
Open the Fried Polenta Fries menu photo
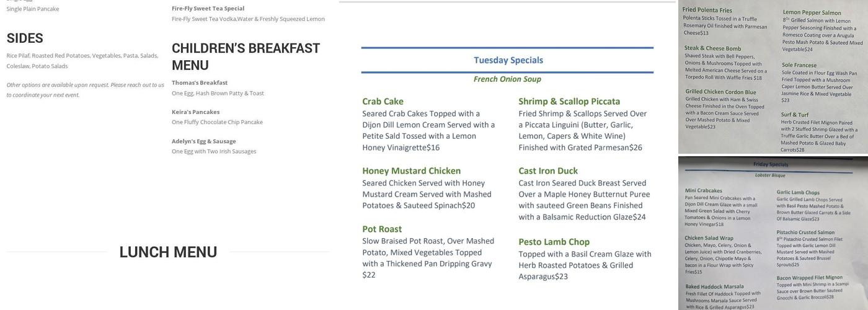pyautogui.click(x=773, y=77)
